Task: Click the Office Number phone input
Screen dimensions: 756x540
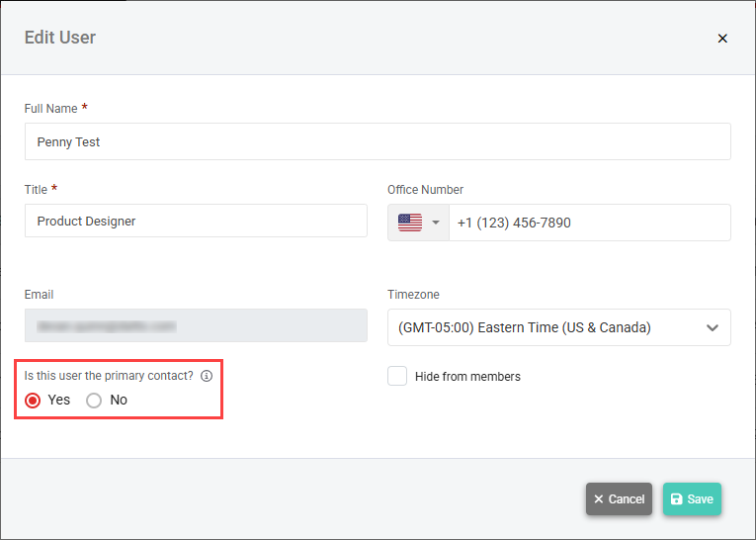Action: [x=589, y=223]
